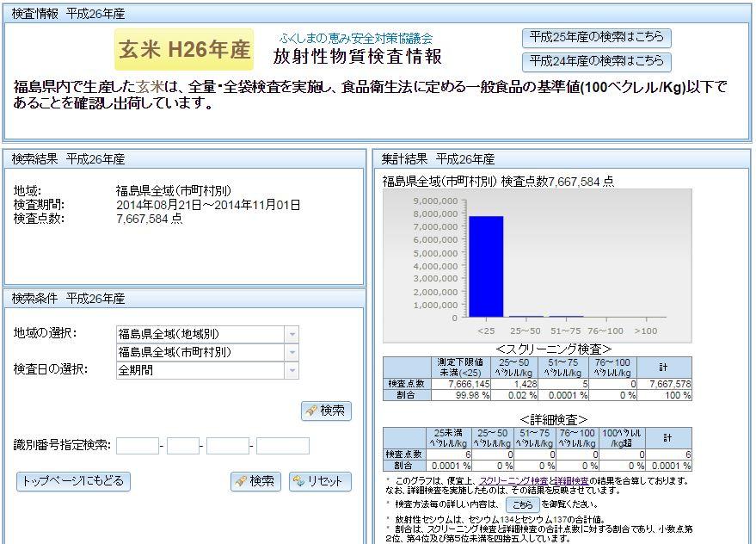The image size is (756, 544).
Task: Focus the fourth identification number field
Action: tap(283, 446)
